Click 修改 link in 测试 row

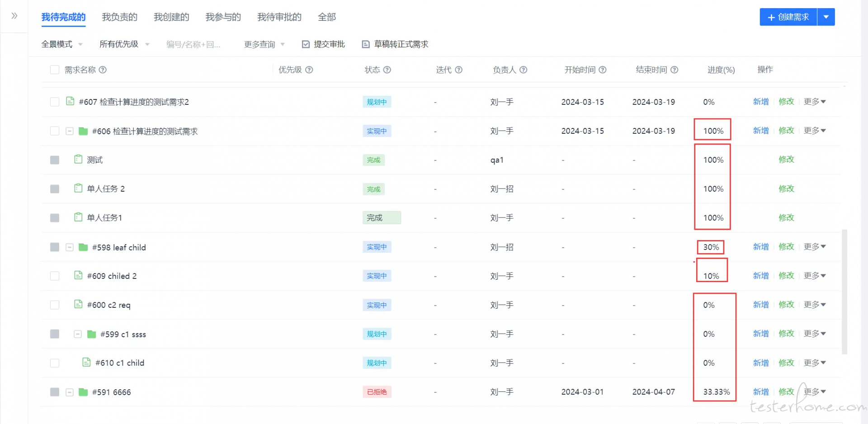pos(786,160)
